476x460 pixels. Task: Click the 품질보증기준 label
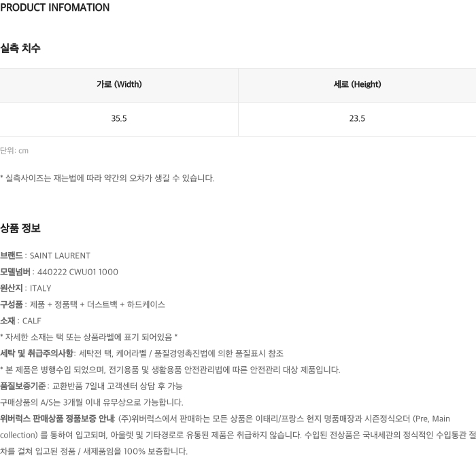point(23,386)
